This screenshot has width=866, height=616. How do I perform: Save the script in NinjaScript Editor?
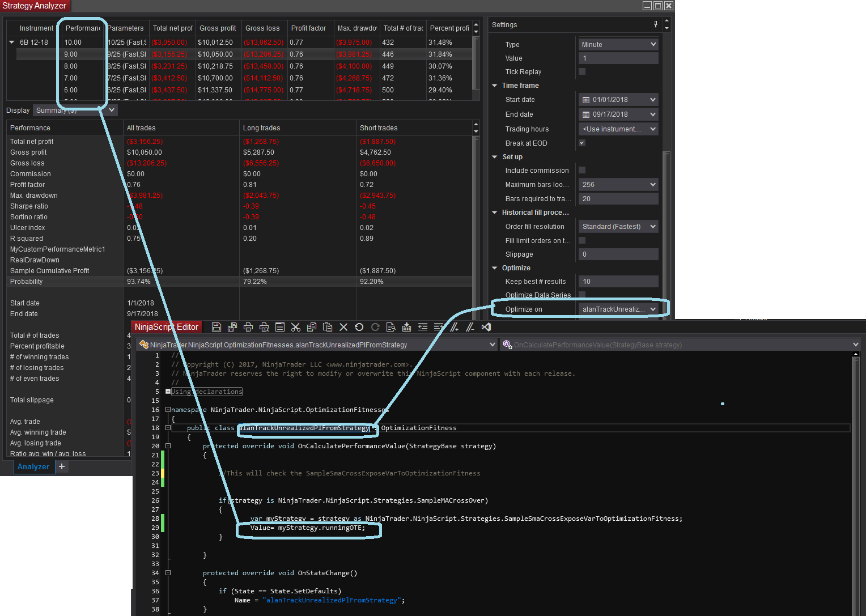[x=216, y=327]
